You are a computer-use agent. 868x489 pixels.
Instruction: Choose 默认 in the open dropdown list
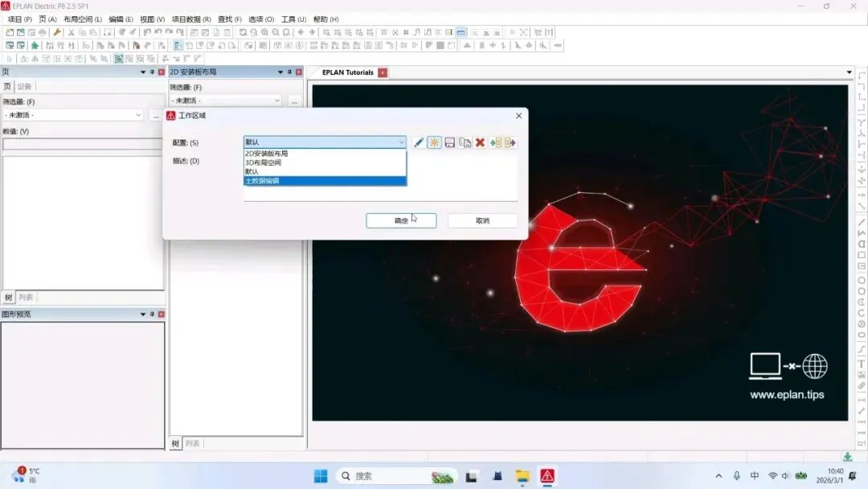pos(325,171)
